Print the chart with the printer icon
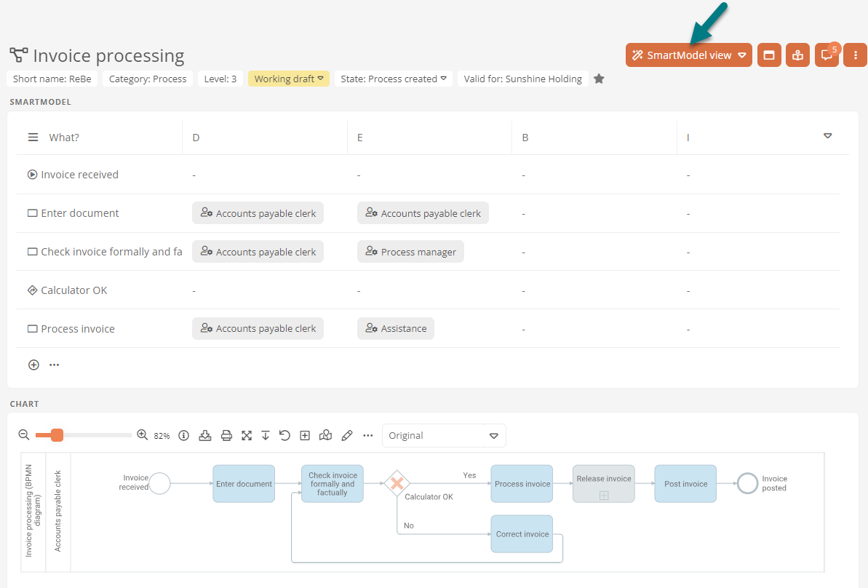This screenshot has height=588, width=868. pyautogui.click(x=226, y=435)
